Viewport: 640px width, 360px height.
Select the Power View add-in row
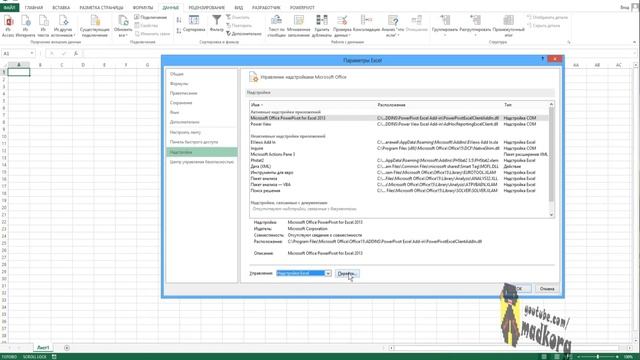pos(399,124)
